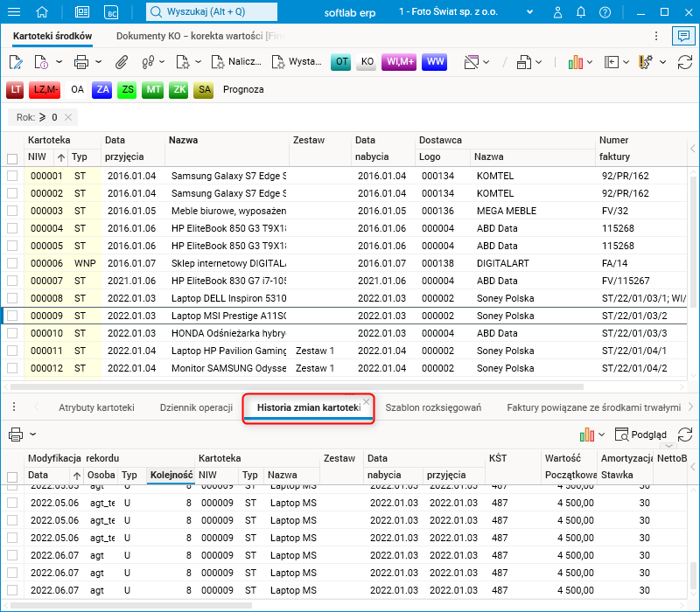Image resolution: width=700 pixels, height=612 pixels.
Task: Check the select-all box in the upper grid header
Action: [12, 158]
